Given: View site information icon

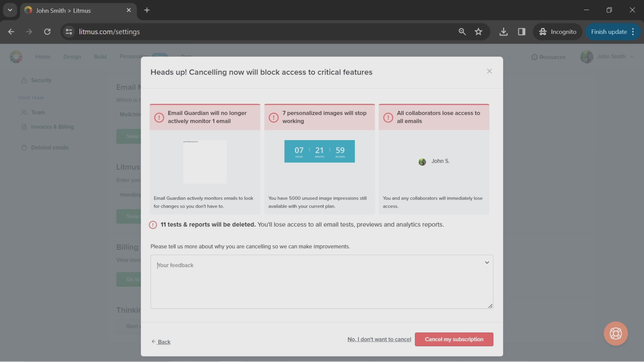Looking at the screenshot, I should click(69, 32).
